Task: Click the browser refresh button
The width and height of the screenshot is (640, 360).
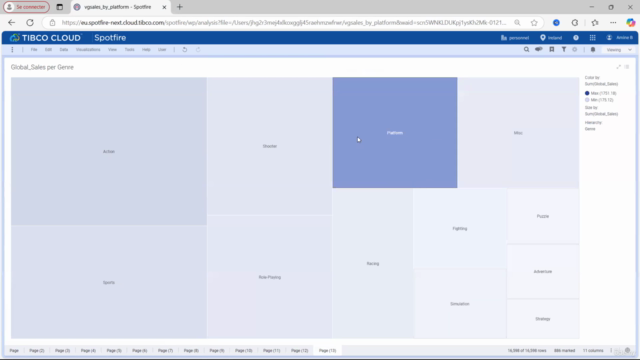Action: (x=30, y=22)
